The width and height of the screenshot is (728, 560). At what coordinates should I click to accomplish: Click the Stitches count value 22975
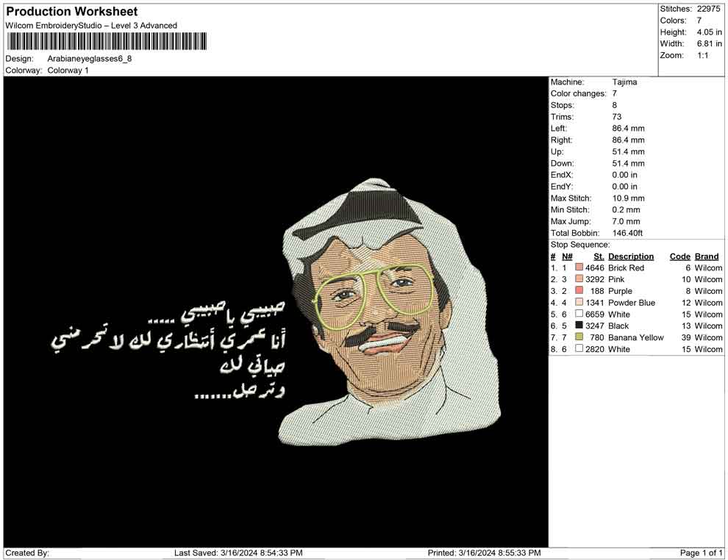coord(709,9)
